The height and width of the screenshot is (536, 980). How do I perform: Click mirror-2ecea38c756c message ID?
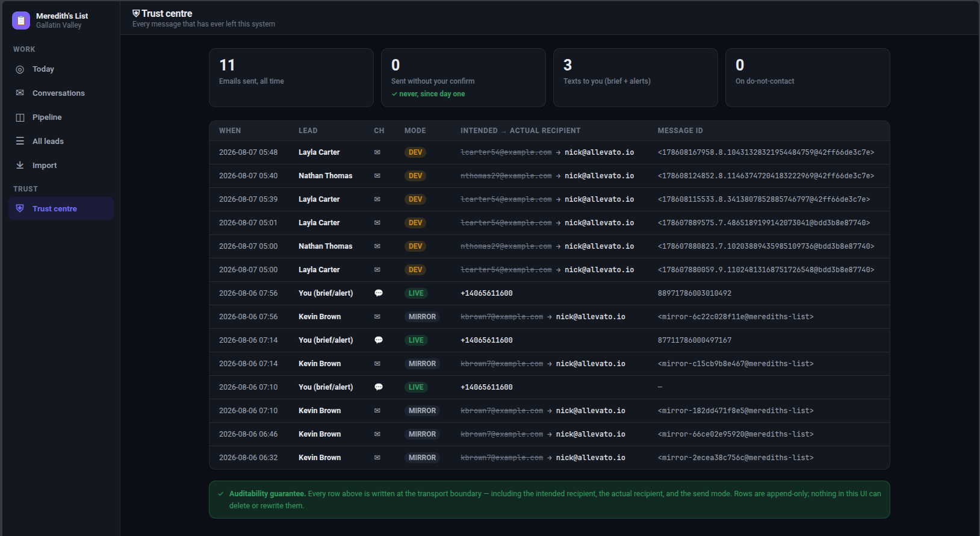click(x=736, y=458)
